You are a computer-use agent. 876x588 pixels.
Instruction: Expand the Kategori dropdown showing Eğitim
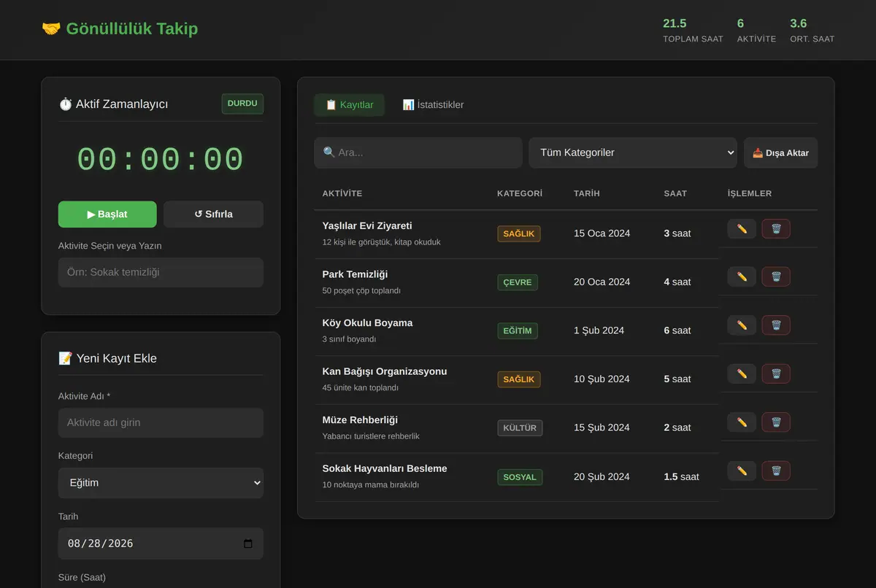point(161,483)
